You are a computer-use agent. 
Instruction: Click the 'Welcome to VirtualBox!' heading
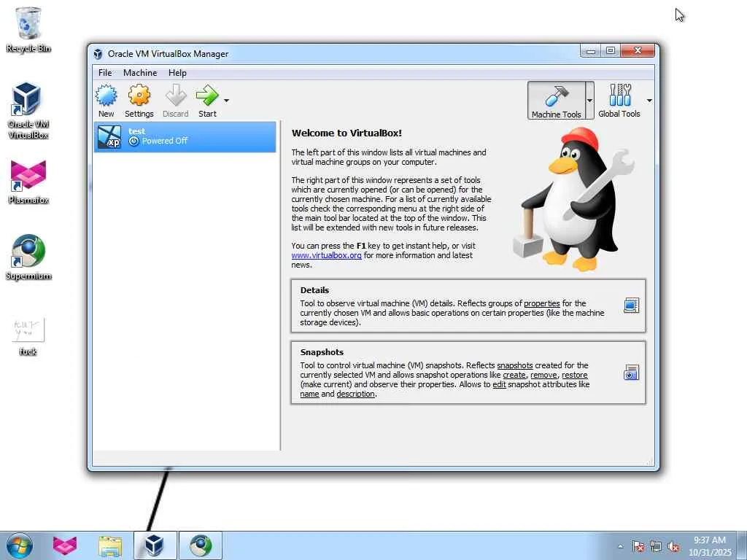point(347,133)
